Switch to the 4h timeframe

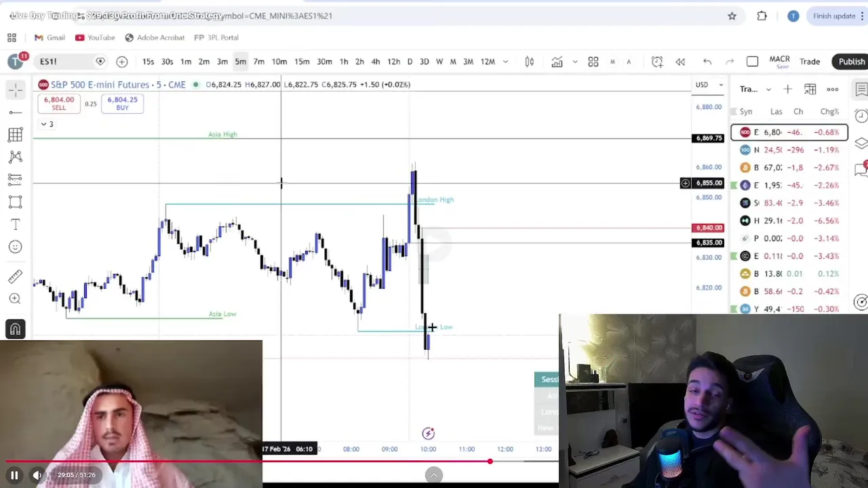[376, 62]
